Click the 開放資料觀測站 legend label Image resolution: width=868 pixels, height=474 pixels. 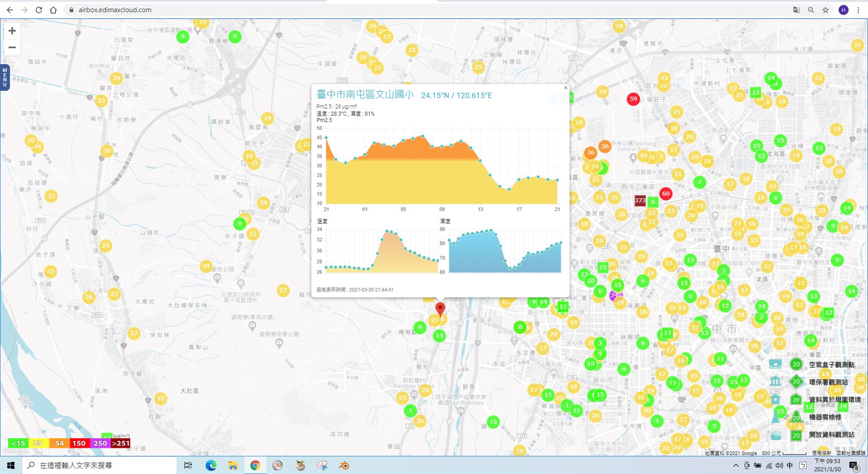(x=831, y=435)
